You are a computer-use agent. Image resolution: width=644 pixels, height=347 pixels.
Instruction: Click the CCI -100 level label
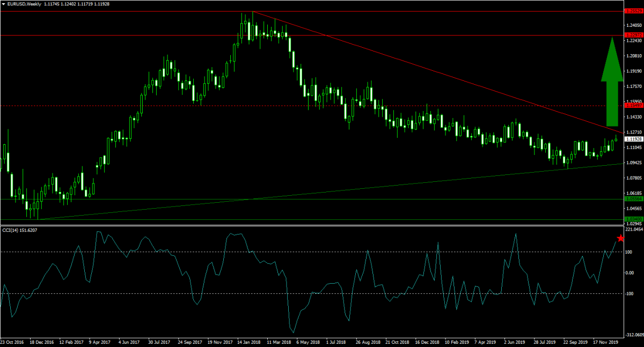pyautogui.click(x=631, y=293)
